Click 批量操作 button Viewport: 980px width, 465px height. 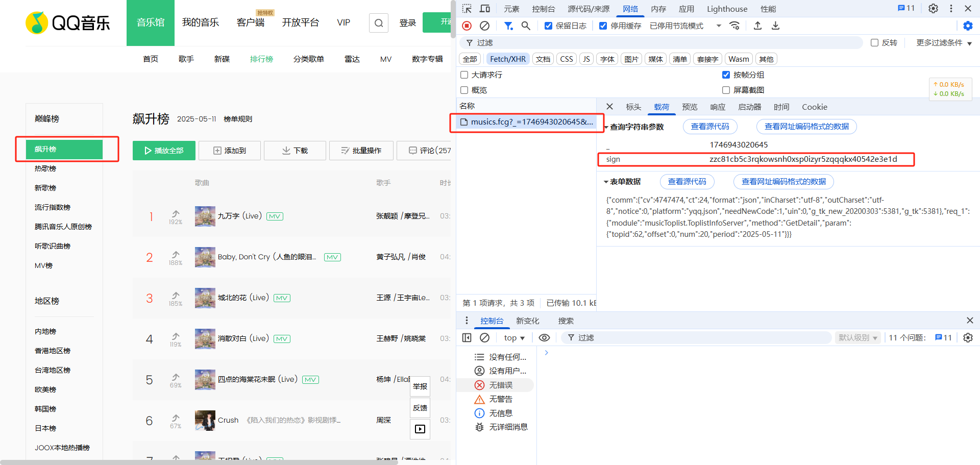pos(361,151)
